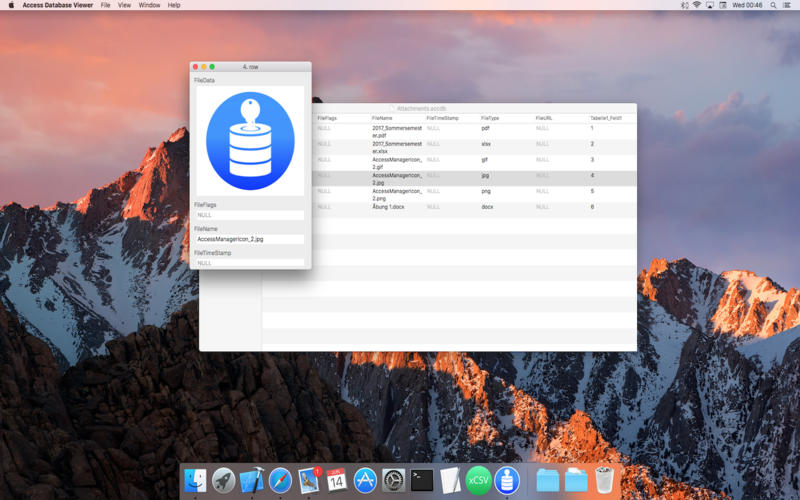
Task: Open the xCSV app in dock
Action: [478, 481]
